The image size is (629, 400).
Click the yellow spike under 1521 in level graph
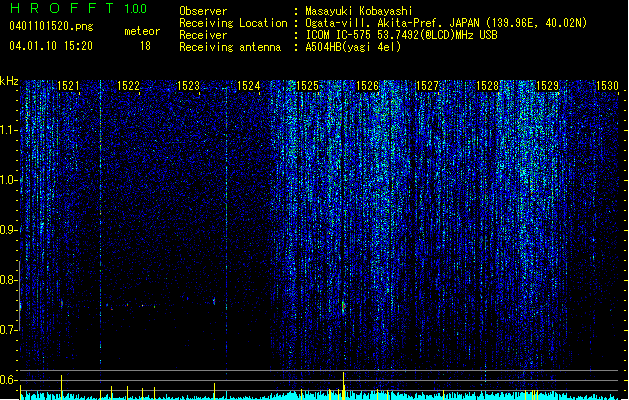click(x=61, y=387)
